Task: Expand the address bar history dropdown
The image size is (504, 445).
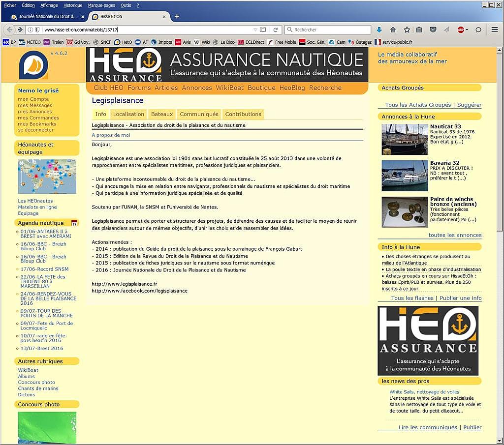Action: click(x=255, y=30)
